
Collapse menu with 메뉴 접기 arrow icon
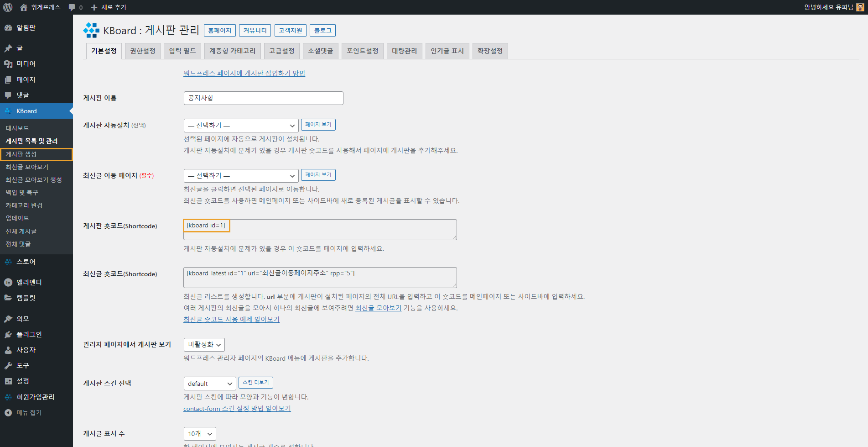pyautogui.click(x=8, y=412)
